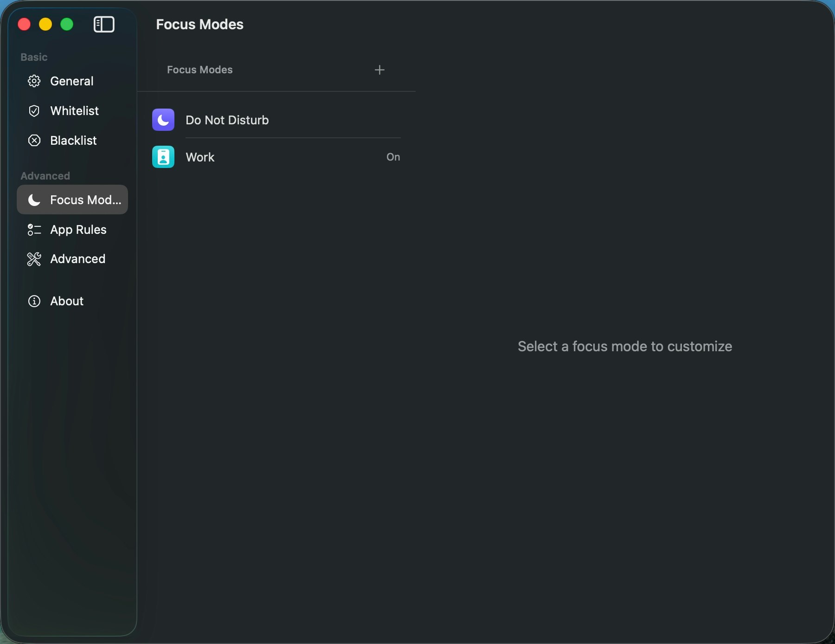Viewport: 835px width, 644px height.
Task: Click the Advanced tools icon
Action: (34, 259)
